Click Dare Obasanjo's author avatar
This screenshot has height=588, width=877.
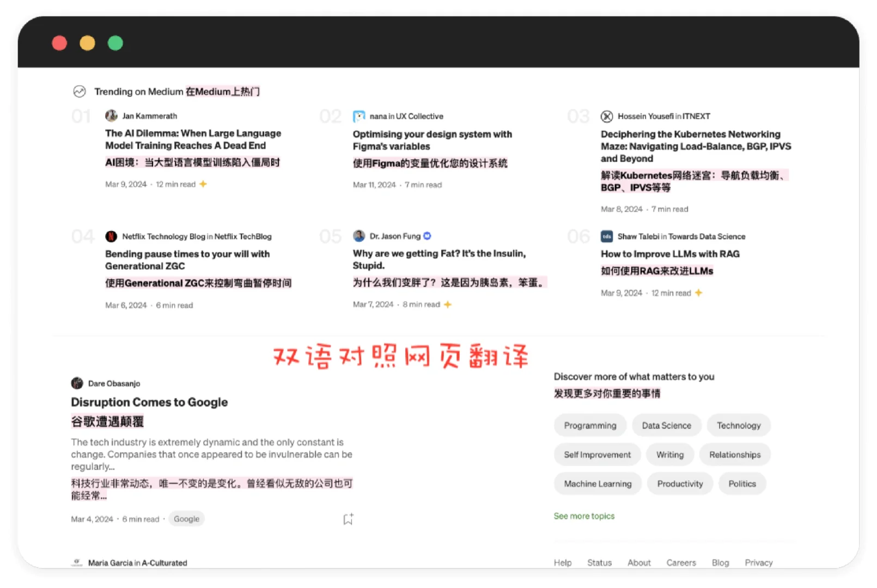coord(77,383)
